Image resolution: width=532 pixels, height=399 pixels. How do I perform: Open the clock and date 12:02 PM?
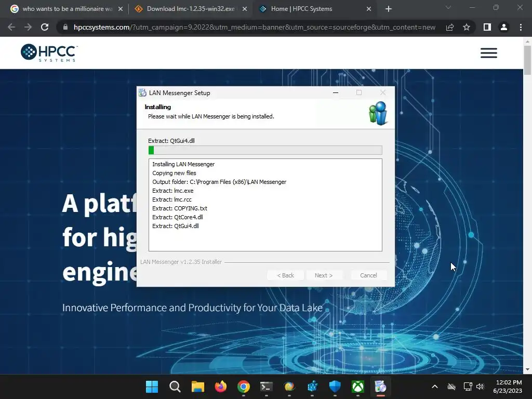point(508,387)
